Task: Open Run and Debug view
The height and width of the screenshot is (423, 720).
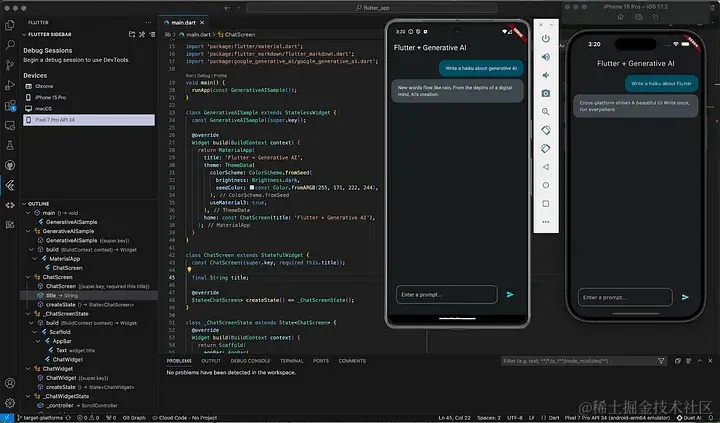Action: [10, 85]
